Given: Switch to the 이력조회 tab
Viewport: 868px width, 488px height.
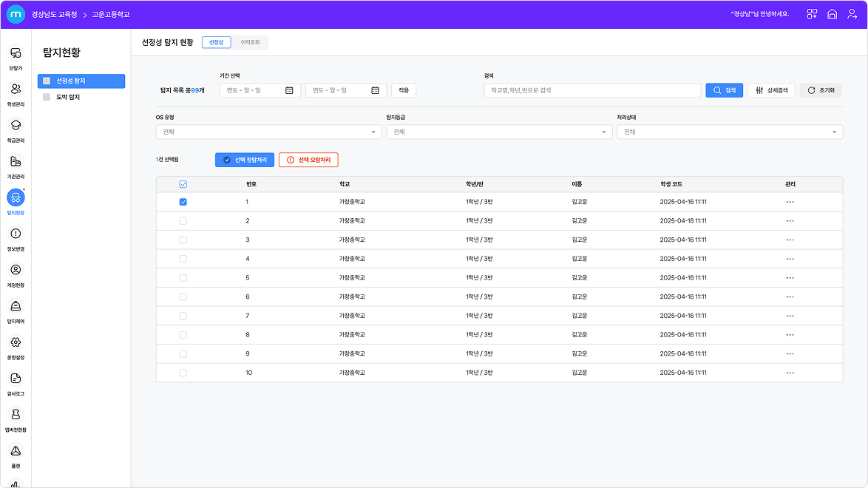Looking at the screenshot, I should (x=251, y=43).
